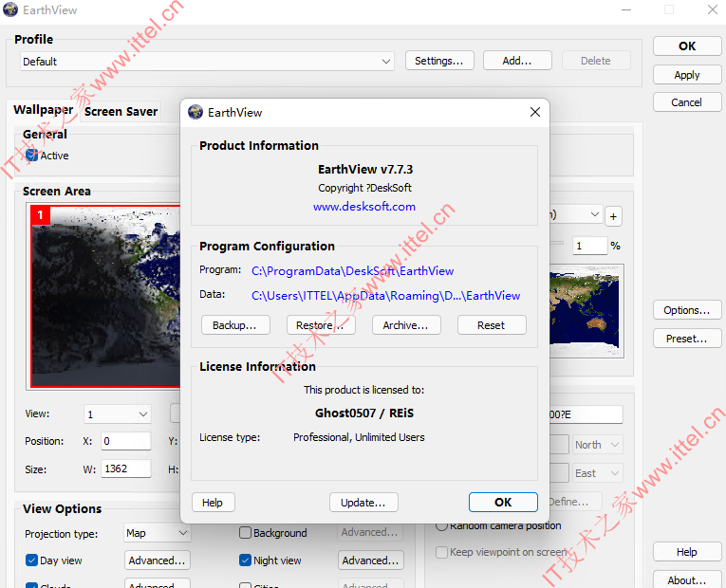
Task: Click OK in the main EarthView window
Action: [x=687, y=46]
